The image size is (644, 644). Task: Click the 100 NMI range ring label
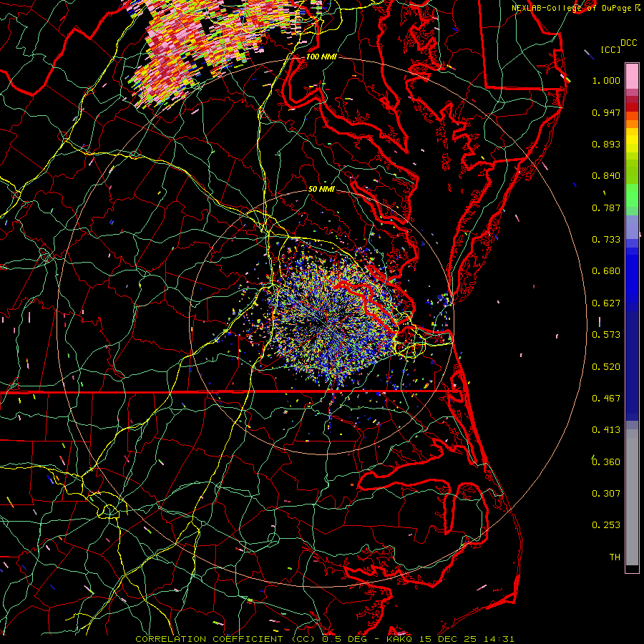click(321, 57)
